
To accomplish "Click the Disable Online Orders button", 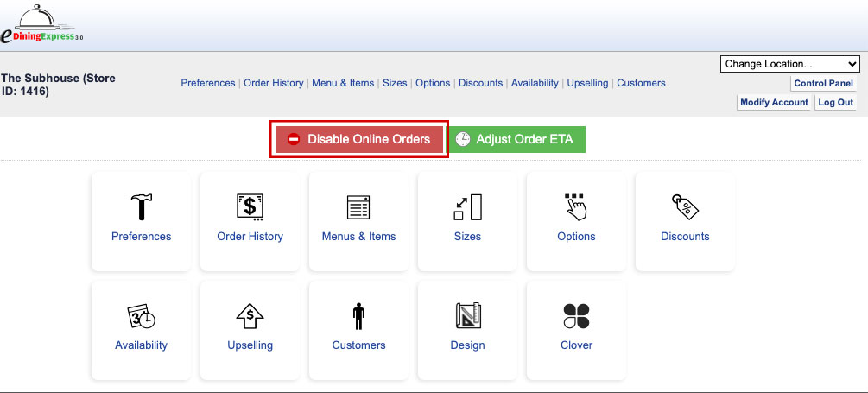I will (360, 139).
